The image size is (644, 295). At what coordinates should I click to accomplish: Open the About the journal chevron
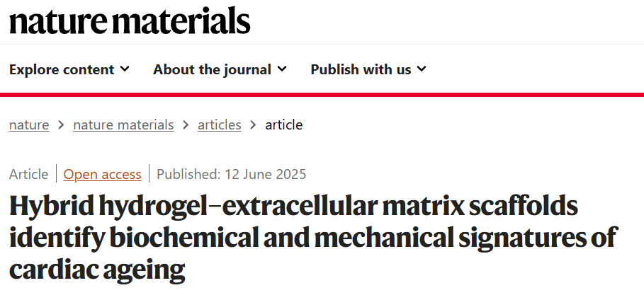[282, 69]
